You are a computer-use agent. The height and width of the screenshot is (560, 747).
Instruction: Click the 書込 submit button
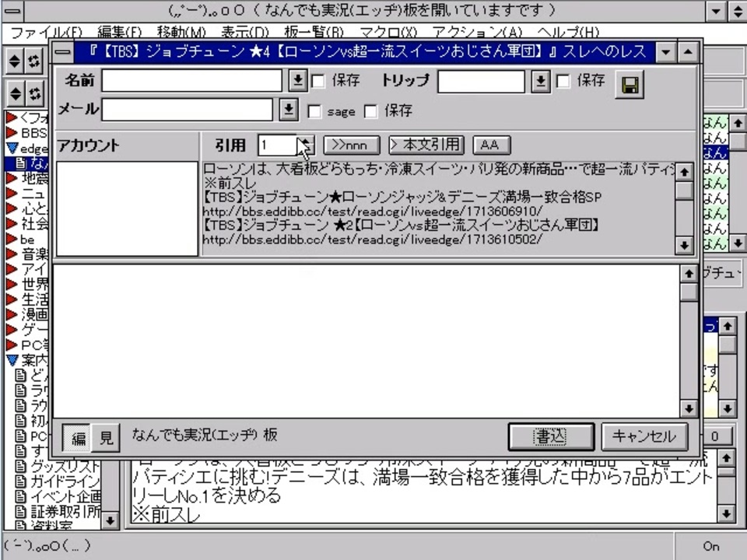tap(551, 436)
